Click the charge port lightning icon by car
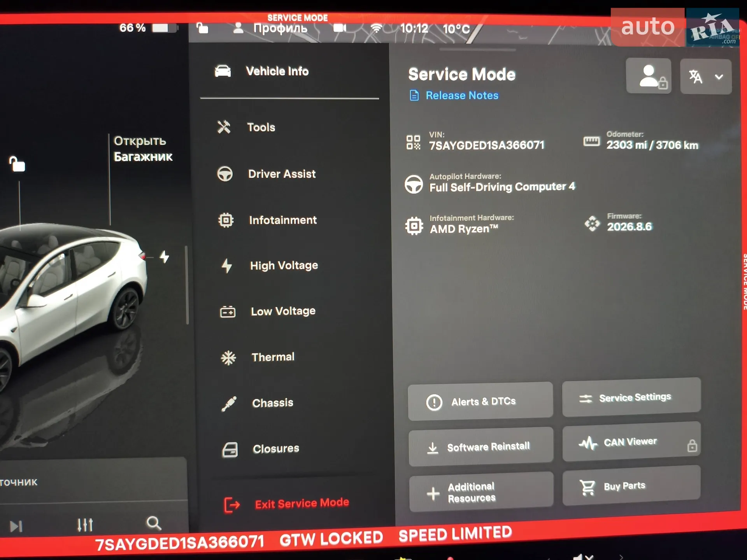The width and height of the screenshot is (747, 560). coord(165,257)
